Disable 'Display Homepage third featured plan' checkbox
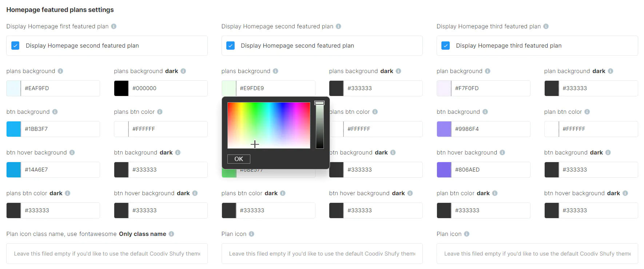The width and height of the screenshot is (644, 269). coord(445,46)
